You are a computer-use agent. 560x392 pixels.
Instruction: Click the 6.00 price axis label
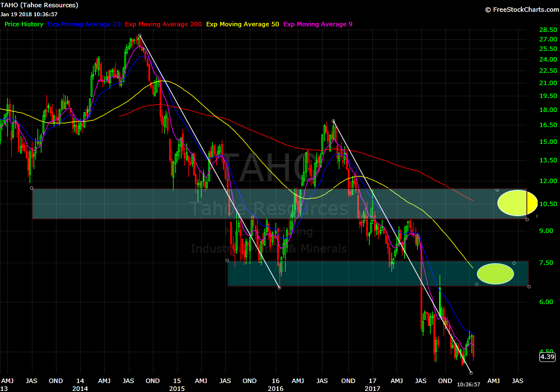pos(547,302)
